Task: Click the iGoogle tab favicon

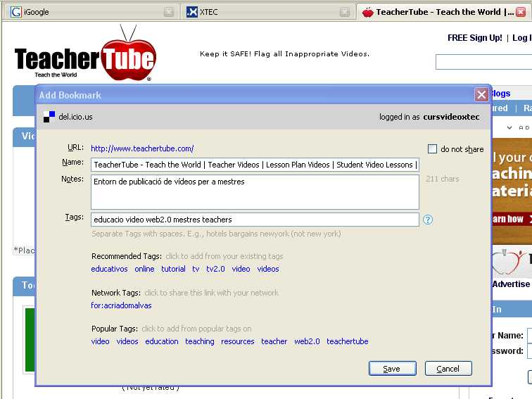Action: [15, 12]
